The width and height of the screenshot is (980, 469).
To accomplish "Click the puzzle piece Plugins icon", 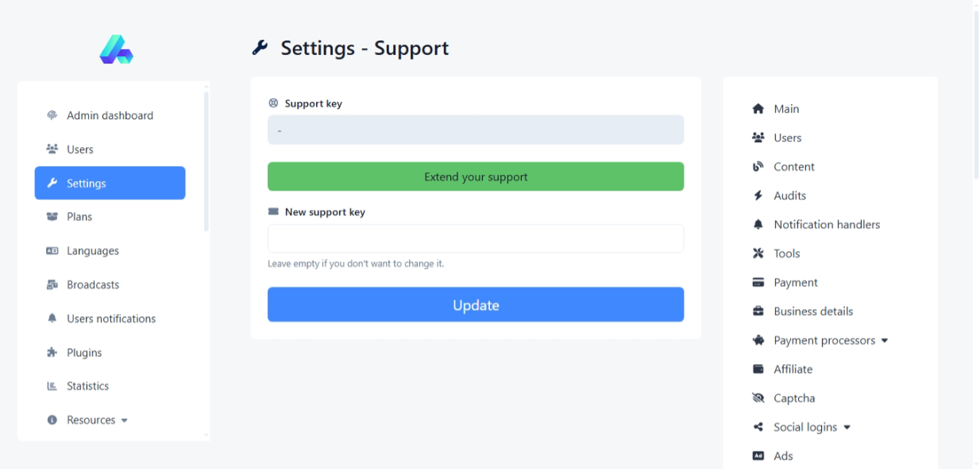I will click(x=52, y=352).
